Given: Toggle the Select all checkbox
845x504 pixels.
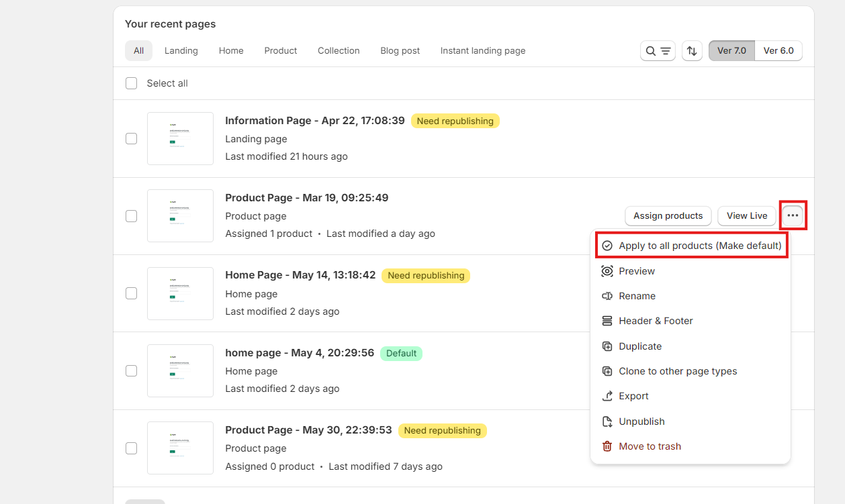Looking at the screenshot, I should [131, 83].
